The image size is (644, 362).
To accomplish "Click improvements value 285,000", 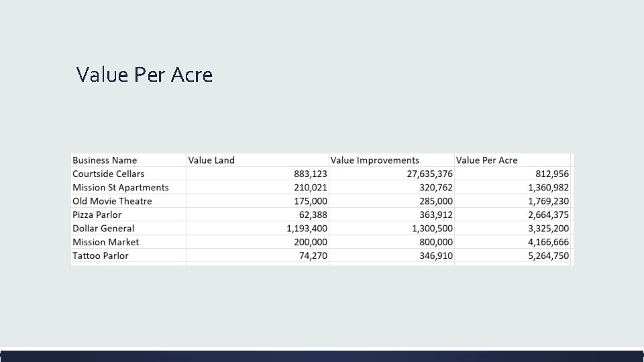I will click(x=436, y=201).
